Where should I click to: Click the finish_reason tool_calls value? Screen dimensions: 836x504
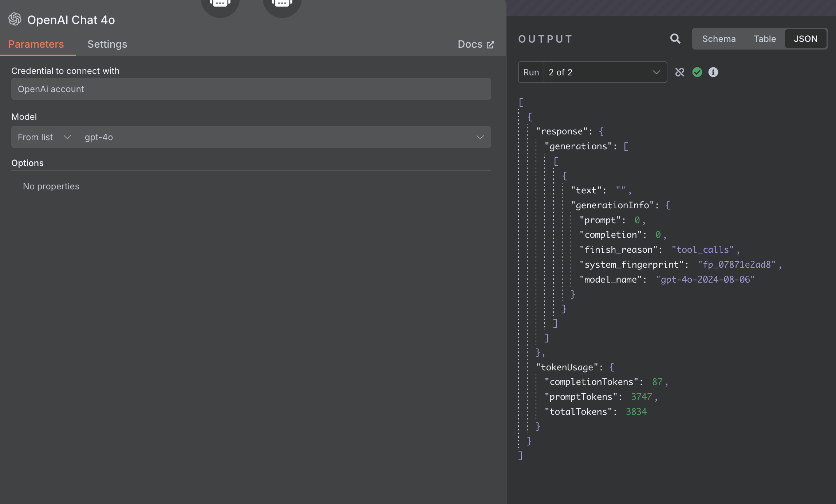[x=703, y=250]
